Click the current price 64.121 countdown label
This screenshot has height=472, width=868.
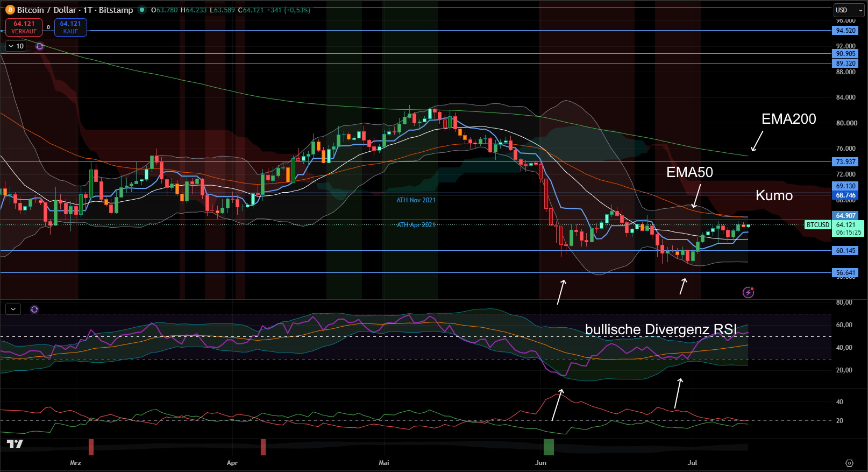(x=848, y=229)
